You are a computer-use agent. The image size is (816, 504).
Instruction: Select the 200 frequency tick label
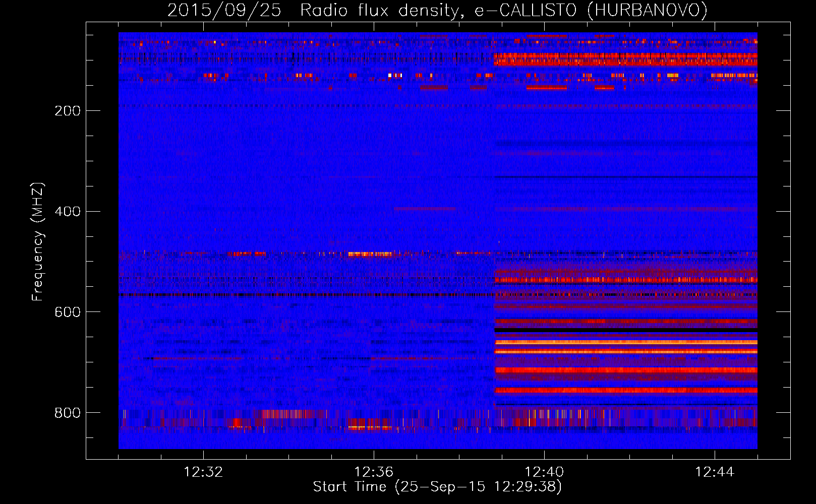click(68, 111)
